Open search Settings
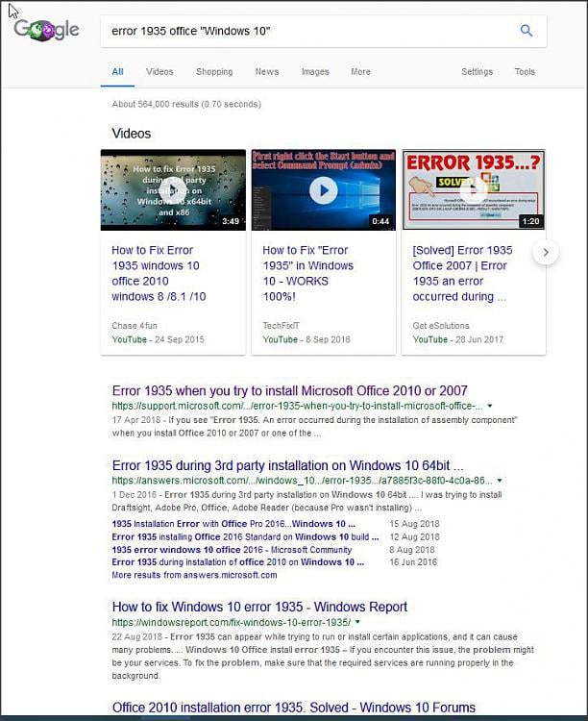Screen dimensions: 588x721 477,72
